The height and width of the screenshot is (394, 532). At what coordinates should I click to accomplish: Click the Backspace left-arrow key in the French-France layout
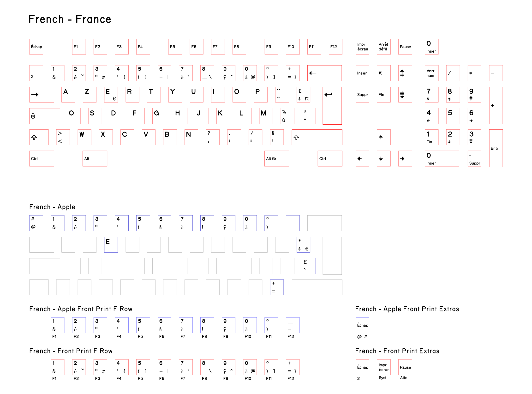tap(324, 73)
